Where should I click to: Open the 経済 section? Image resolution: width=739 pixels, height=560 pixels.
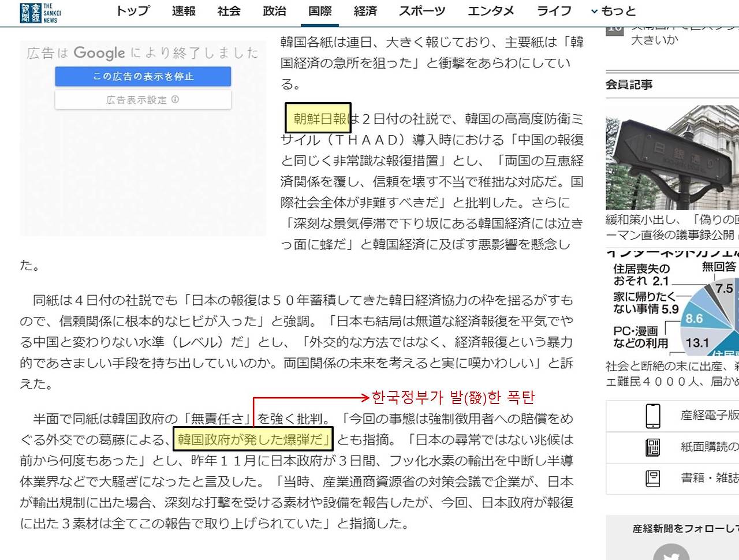[x=365, y=11]
